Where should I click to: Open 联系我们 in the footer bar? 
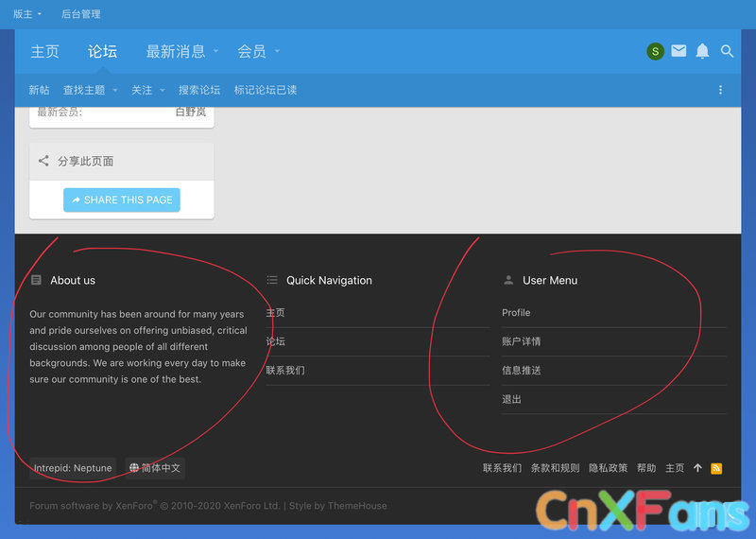(502, 468)
